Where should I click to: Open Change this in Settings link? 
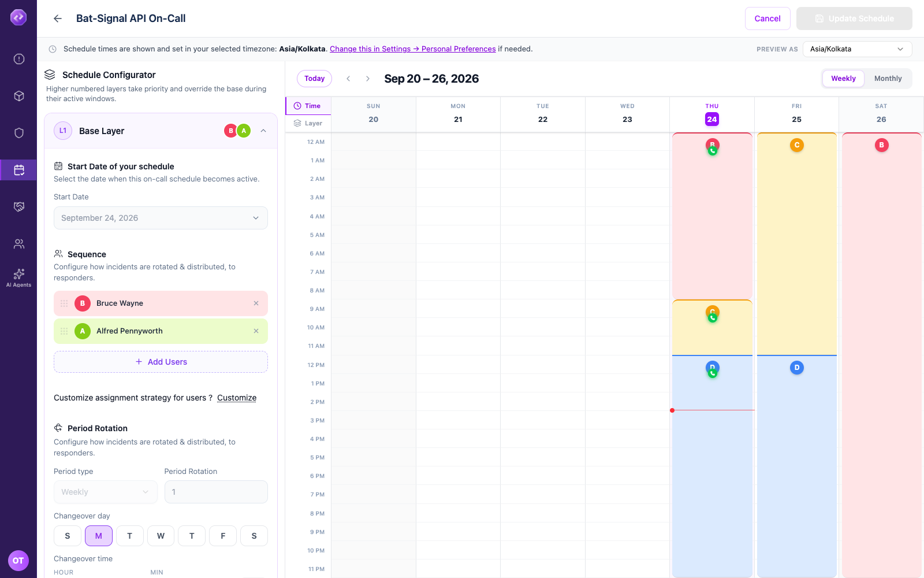[x=412, y=49]
